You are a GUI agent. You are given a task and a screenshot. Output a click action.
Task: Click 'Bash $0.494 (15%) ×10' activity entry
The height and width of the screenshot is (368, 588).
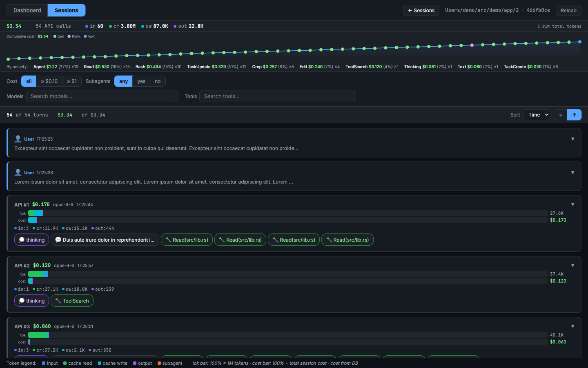coord(158,67)
